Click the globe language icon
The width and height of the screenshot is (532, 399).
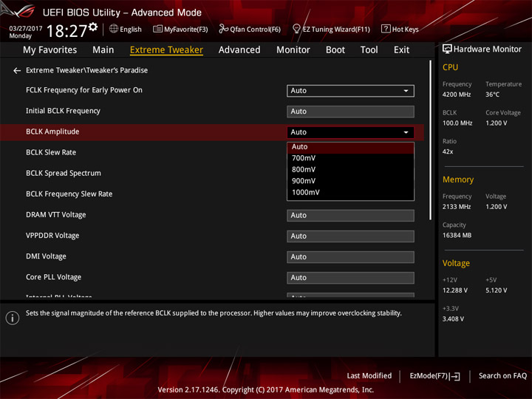tap(114, 29)
